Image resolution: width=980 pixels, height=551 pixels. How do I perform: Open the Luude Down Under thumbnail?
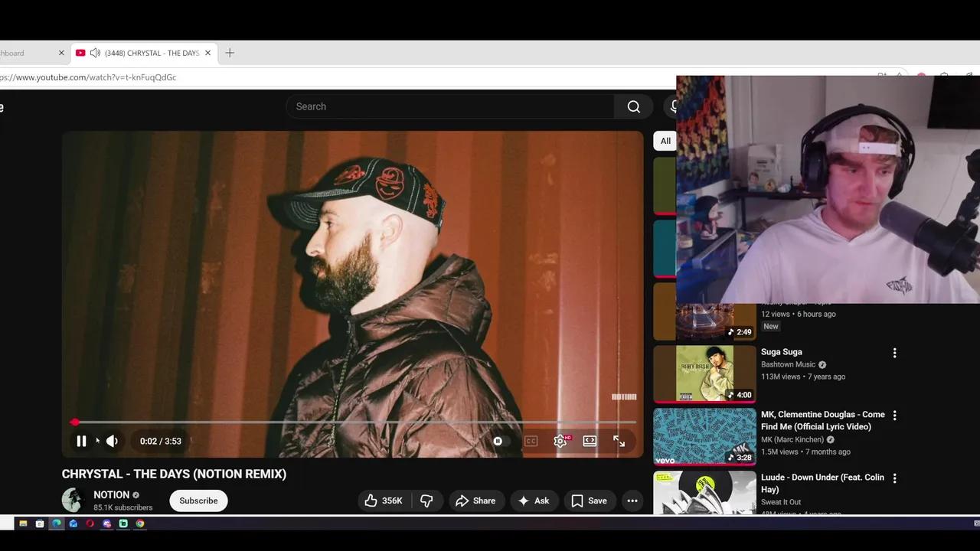click(704, 492)
